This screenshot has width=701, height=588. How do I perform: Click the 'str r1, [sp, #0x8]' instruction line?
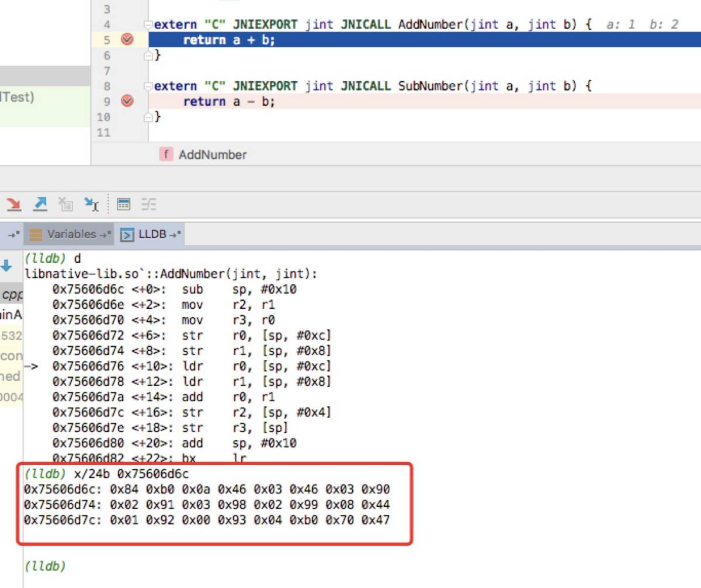(x=192, y=351)
